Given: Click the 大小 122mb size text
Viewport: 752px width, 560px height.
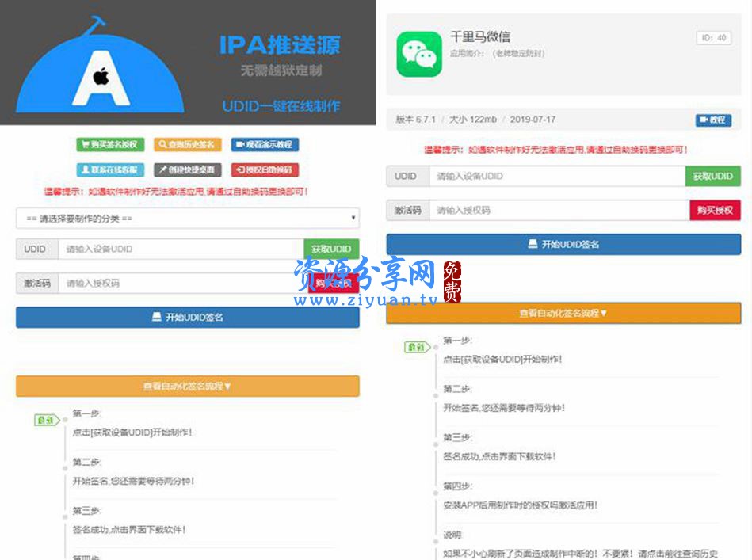Looking at the screenshot, I should coord(472,120).
